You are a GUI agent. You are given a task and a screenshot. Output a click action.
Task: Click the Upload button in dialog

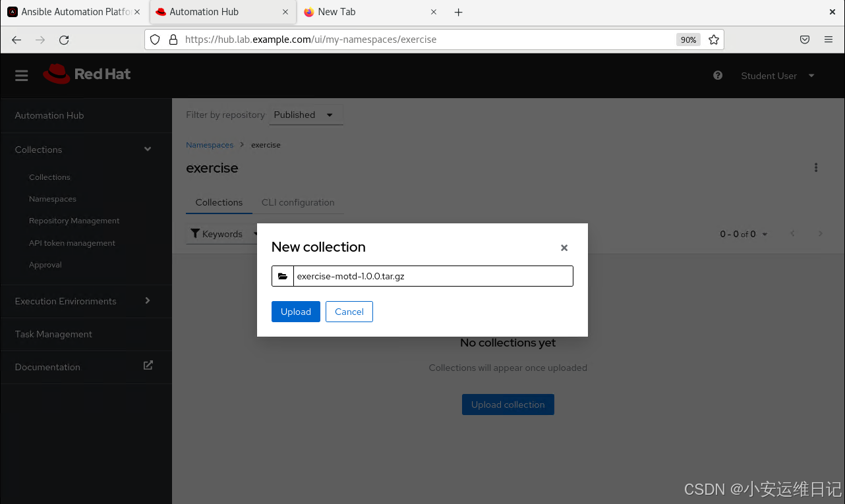point(296,312)
